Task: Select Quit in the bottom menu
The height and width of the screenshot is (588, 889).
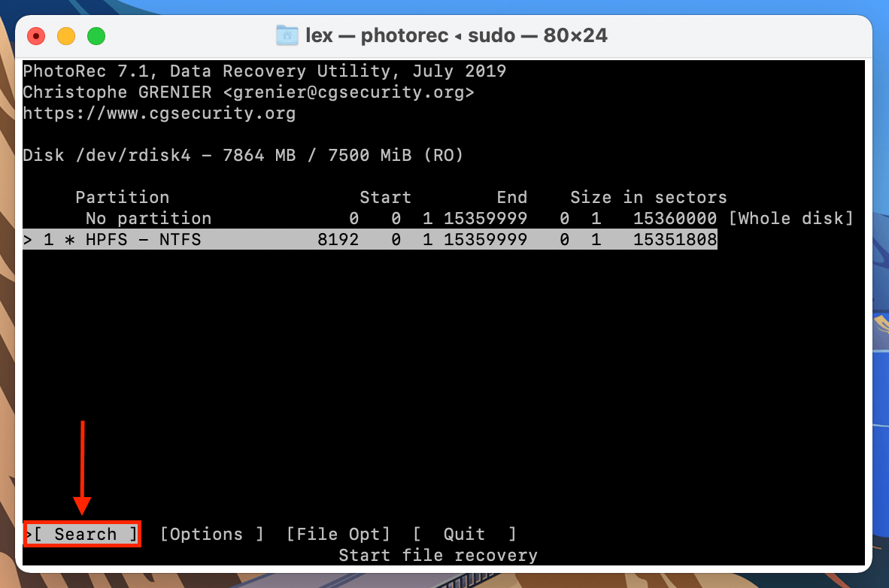Action: point(464,534)
